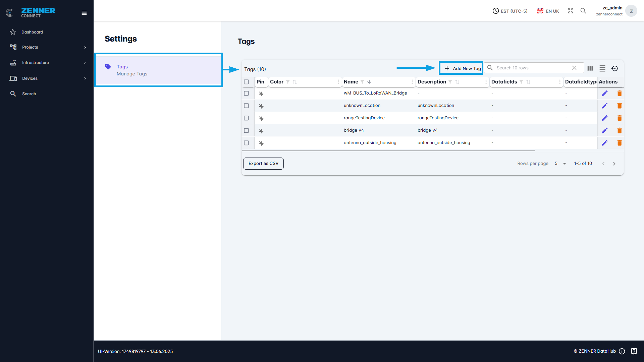Screen dimensions: 644x362
Task: Sort table by the Name column arrow
Action: [369, 82]
